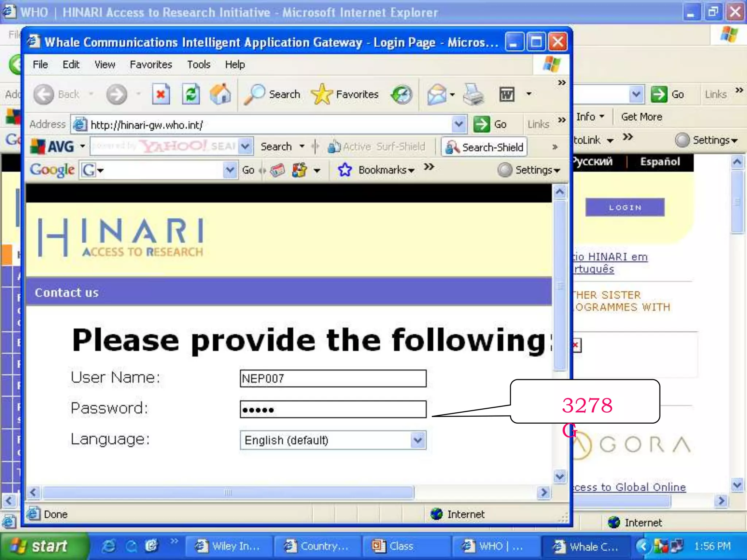The image size is (747, 560).
Task: Click the AVG Search-Shield button
Action: [x=484, y=147]
